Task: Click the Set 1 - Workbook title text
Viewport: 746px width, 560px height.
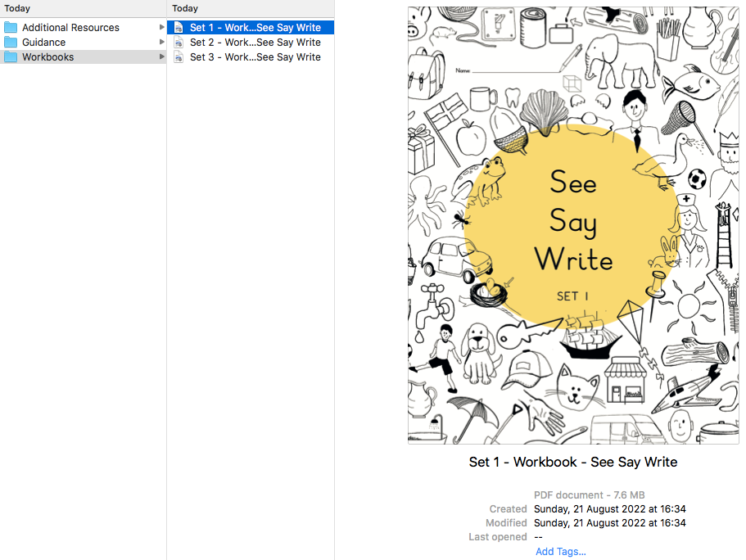Action: point(572,462)
